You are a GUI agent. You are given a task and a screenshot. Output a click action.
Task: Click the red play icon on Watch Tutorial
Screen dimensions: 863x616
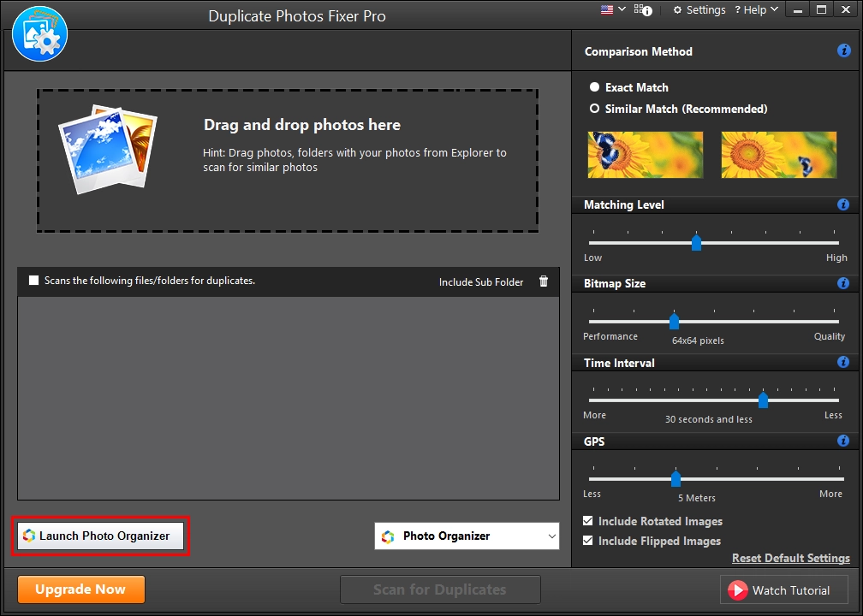(x=737, y=590)
